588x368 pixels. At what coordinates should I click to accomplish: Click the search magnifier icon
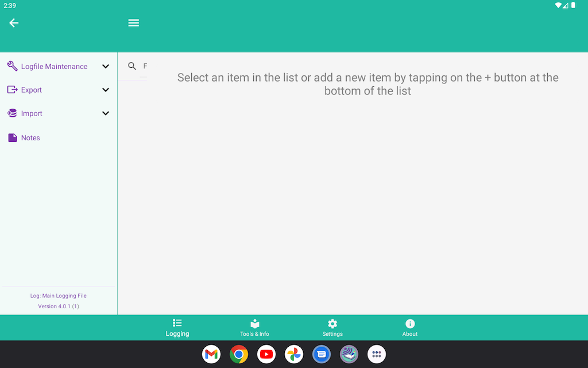coord(132,66)
